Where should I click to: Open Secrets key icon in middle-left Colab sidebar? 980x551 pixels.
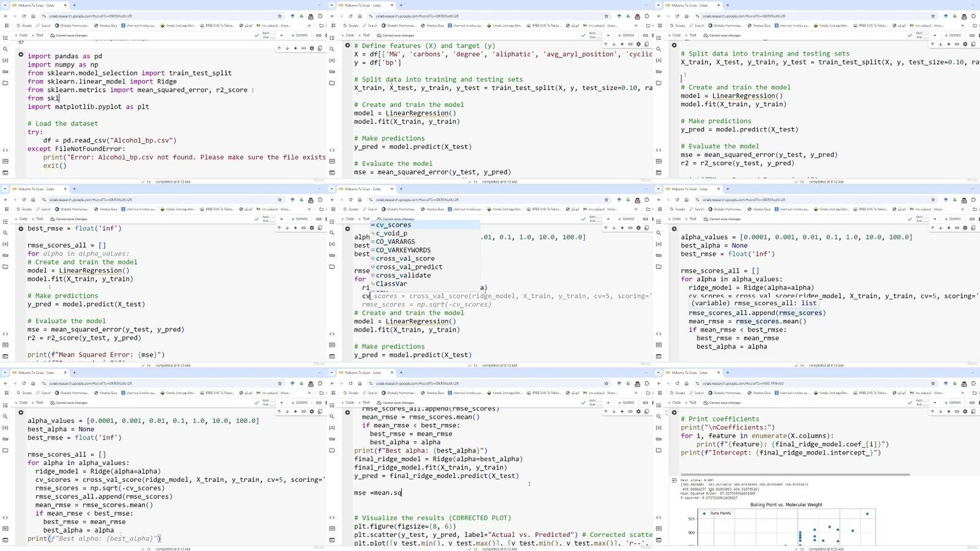6,255
